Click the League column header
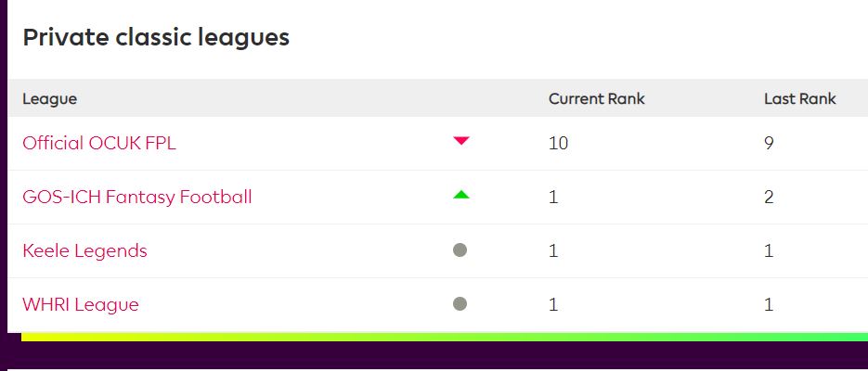Image resolution: width=868 pixels, height=371 pixels. pyautogui.click(x=50, y=99)
